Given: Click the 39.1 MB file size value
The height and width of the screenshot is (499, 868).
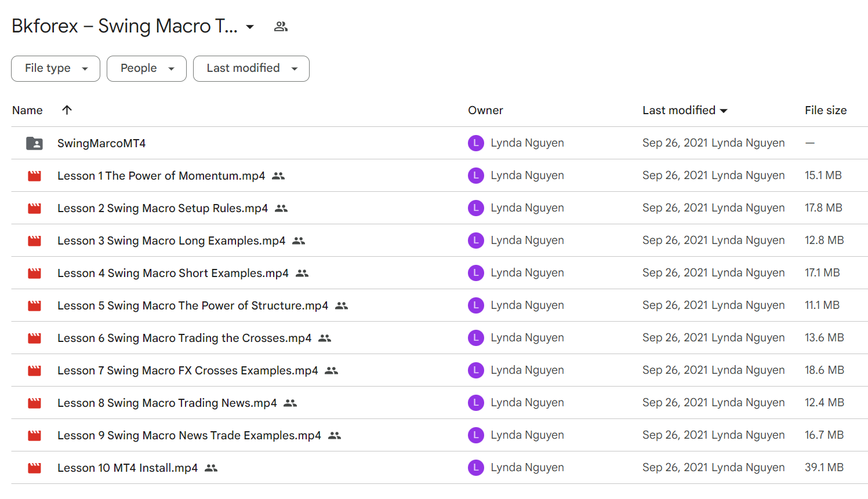Looking at the screenshot, I should click(824, 468).
